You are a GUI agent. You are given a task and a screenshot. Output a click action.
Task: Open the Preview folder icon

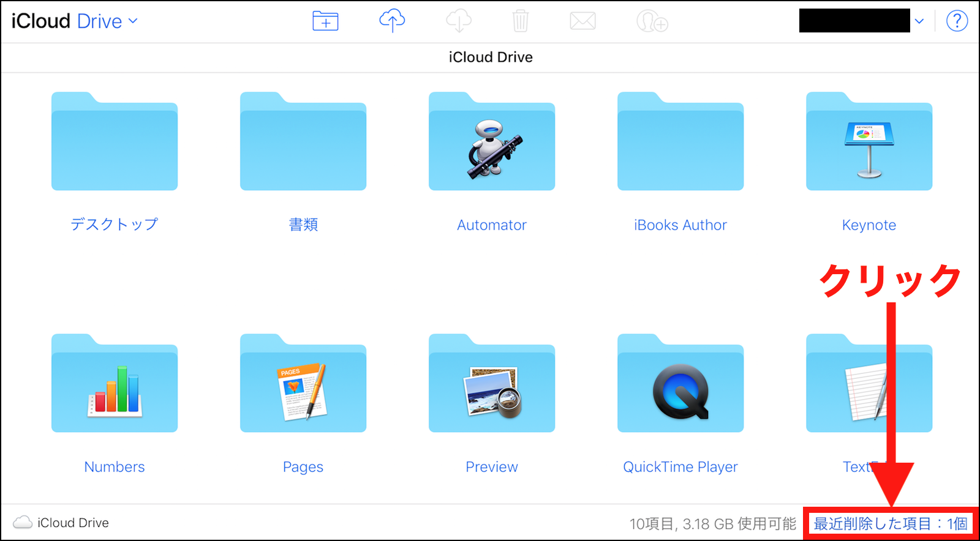[492, 383]
